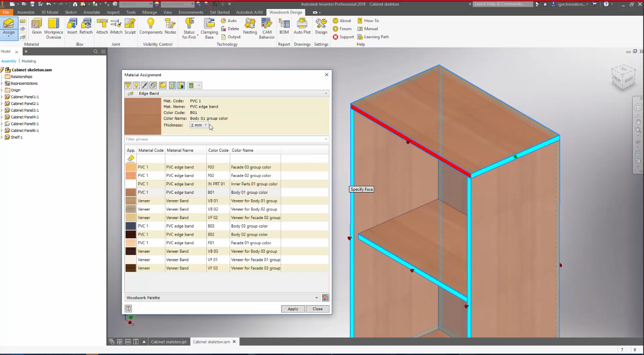Switch to the Sketch ribbon tab
Viewport: 644px width, 355px height.
point(71,13)
